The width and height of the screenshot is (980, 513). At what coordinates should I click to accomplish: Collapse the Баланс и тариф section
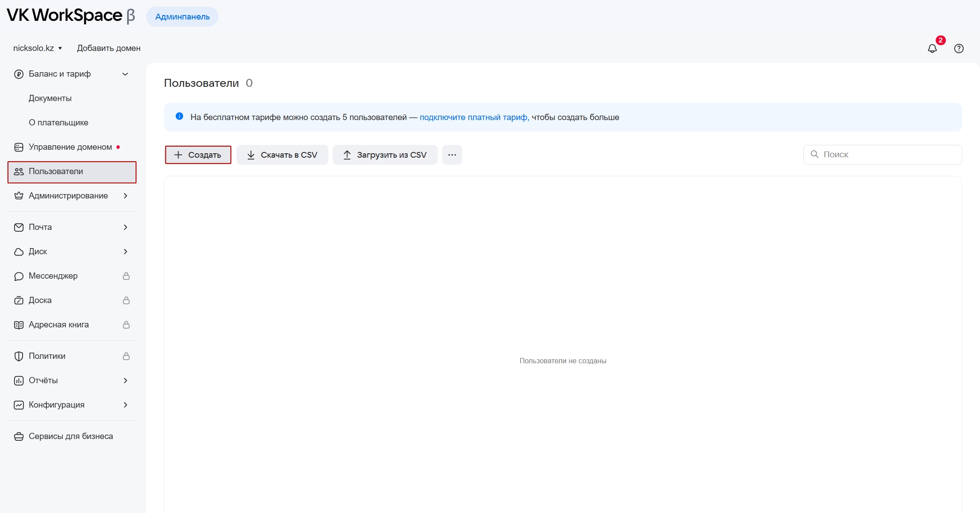pos(125,74)
